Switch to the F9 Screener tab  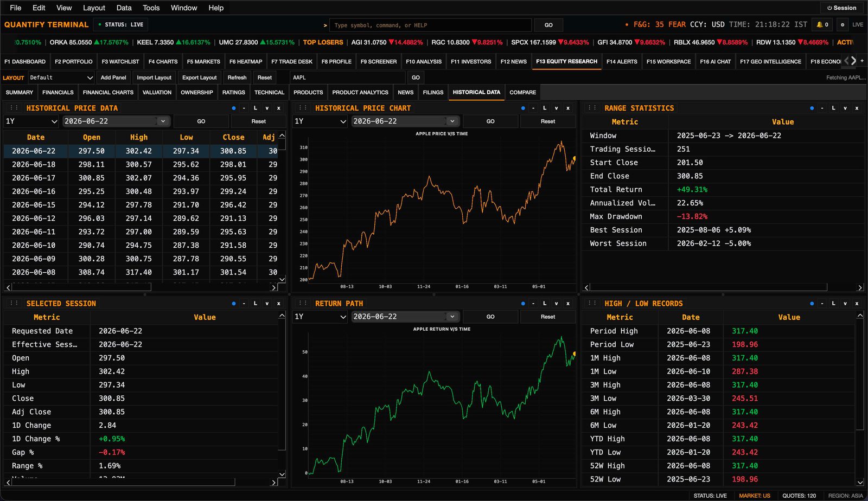tap(379, 61)
